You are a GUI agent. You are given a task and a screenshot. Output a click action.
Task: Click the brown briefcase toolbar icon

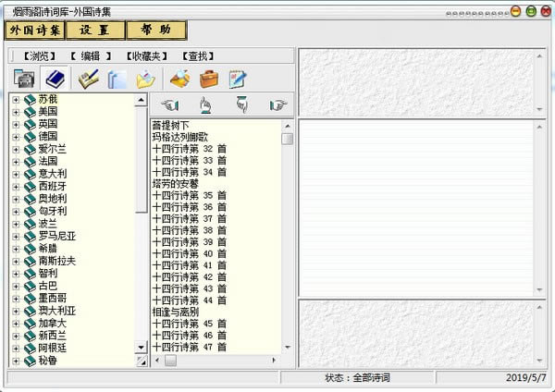209,79
